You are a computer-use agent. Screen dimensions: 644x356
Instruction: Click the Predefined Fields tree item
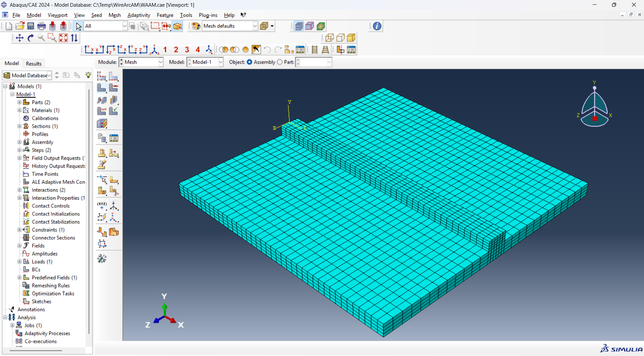[53, 277]
